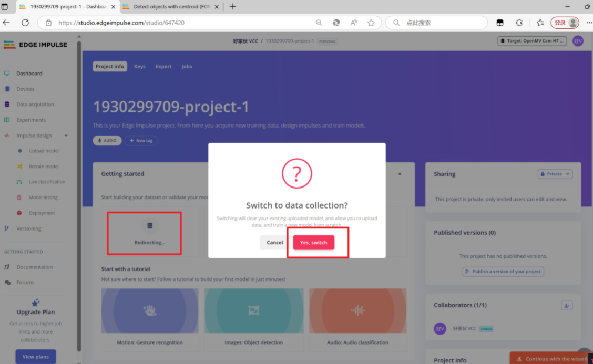This screenshot has width=593, height=364.
Task: Select Upload model in sidebar
Action: [x=44, y=151]
